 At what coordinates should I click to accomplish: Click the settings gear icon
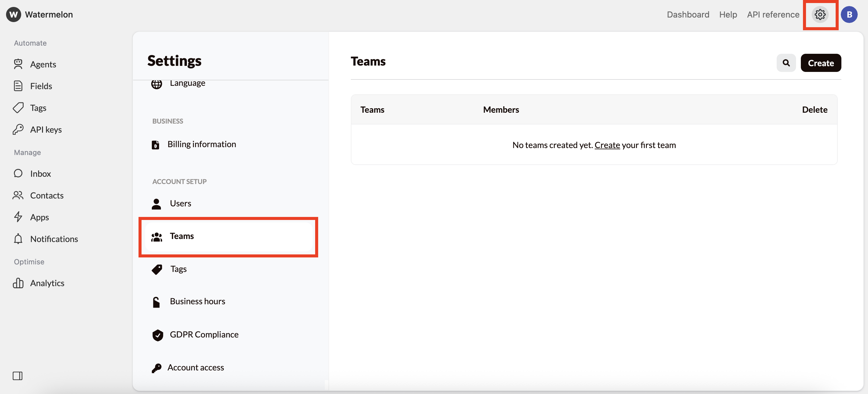pyautogui.click(x=820, y=15)
